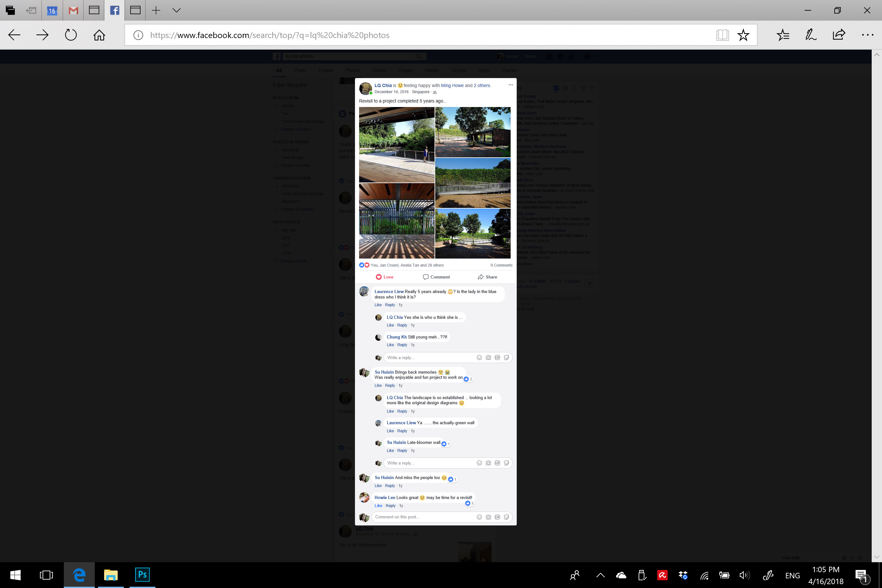Open the wooden deck walkway photo
The width and height of the screenshot is (882, 588).
coord(397,145)
